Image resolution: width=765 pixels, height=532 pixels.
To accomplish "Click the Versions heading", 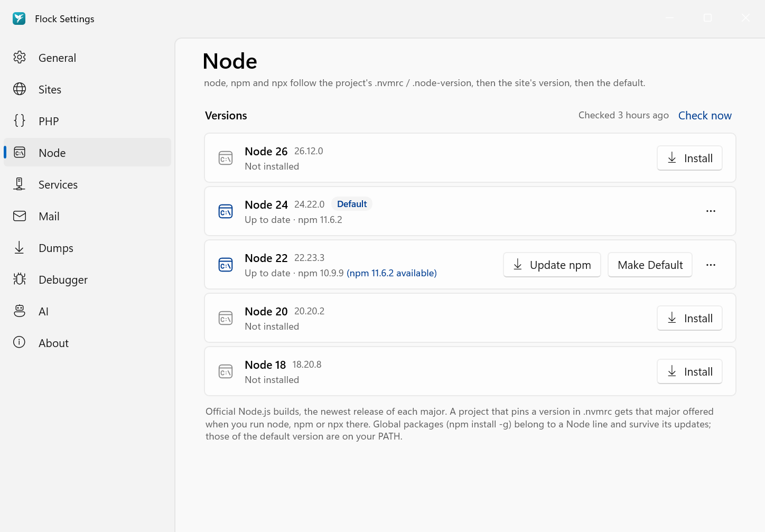I will tap(226, 116).
